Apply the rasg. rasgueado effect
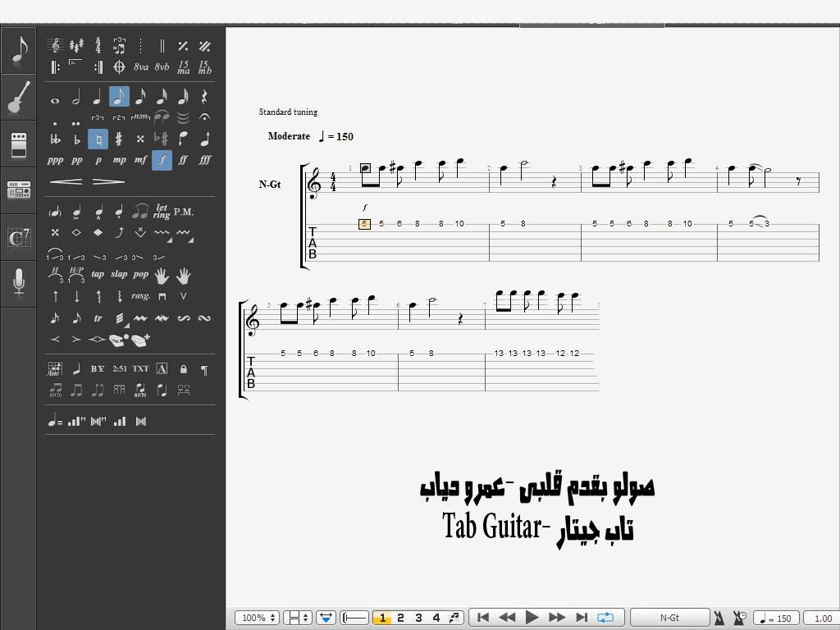The height and width of the screenshot is (630, 840). point(140,296)
